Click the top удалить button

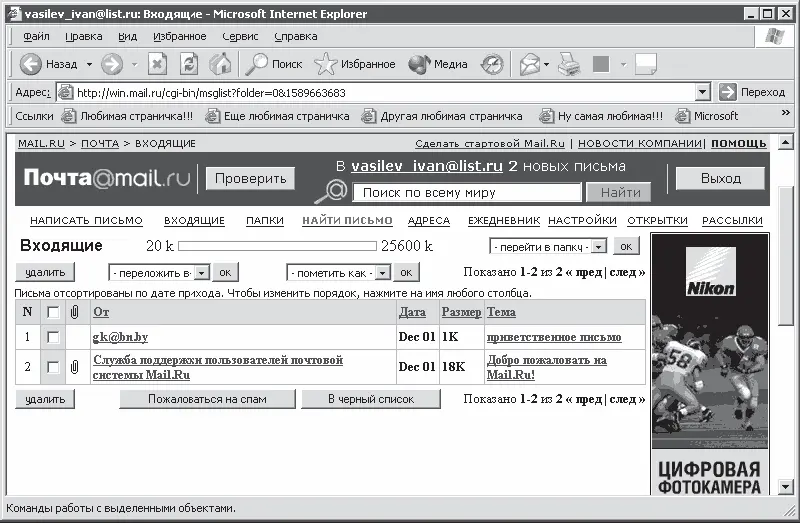pyautogui.click(x=45, y=272)
